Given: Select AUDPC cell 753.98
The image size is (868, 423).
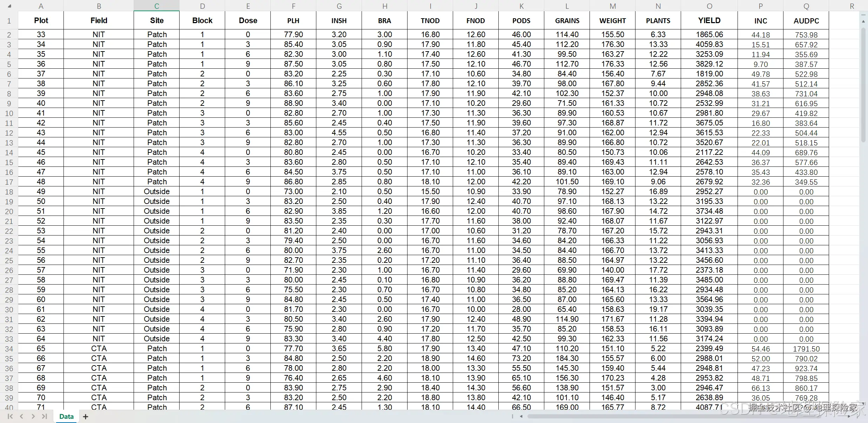Looking at the screenshot, I should [806, 35].
